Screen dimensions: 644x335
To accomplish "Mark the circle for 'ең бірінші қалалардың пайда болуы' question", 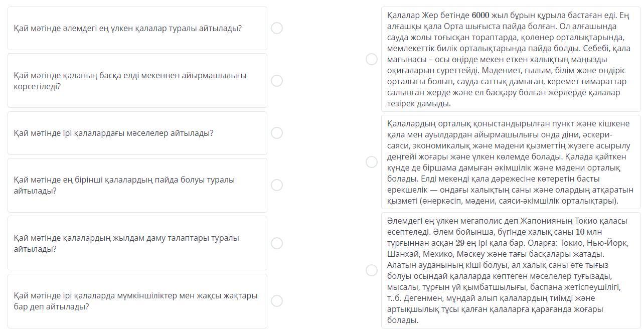I will pyautogui.click(x=276, y=185).
